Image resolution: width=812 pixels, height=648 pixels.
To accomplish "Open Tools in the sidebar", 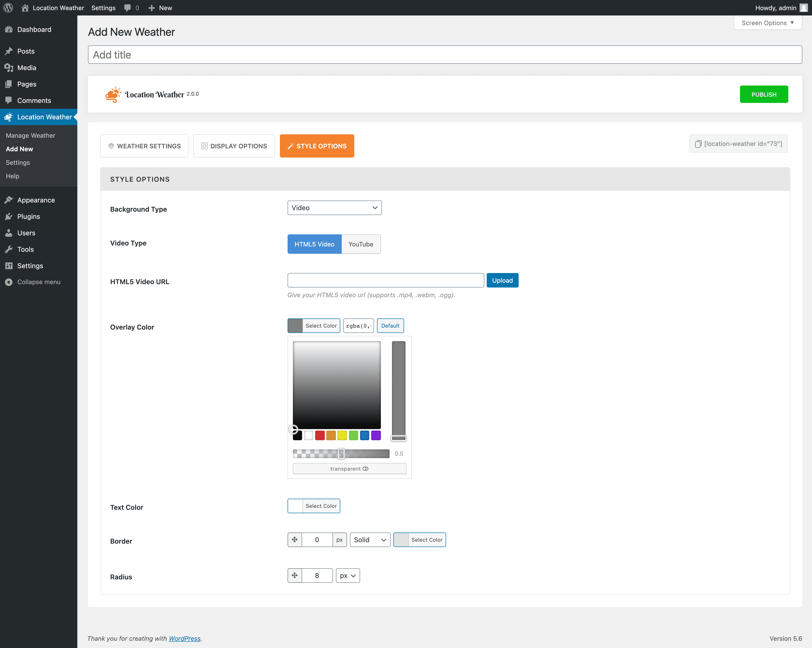I will pos(38,249).
